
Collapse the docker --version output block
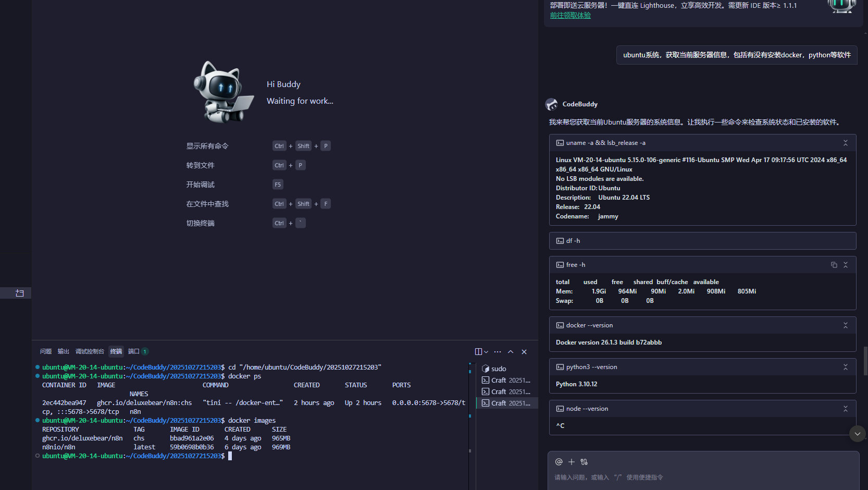tap(846, 325)
